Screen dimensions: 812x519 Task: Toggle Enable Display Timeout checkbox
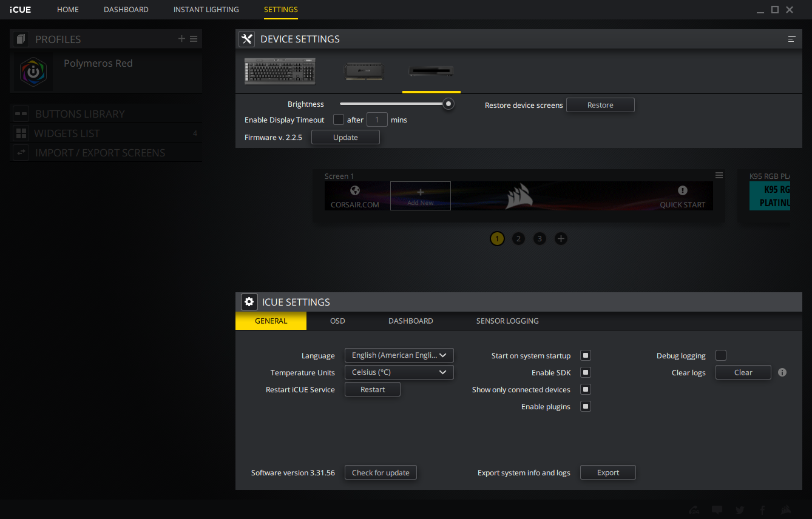pos(339,119)
